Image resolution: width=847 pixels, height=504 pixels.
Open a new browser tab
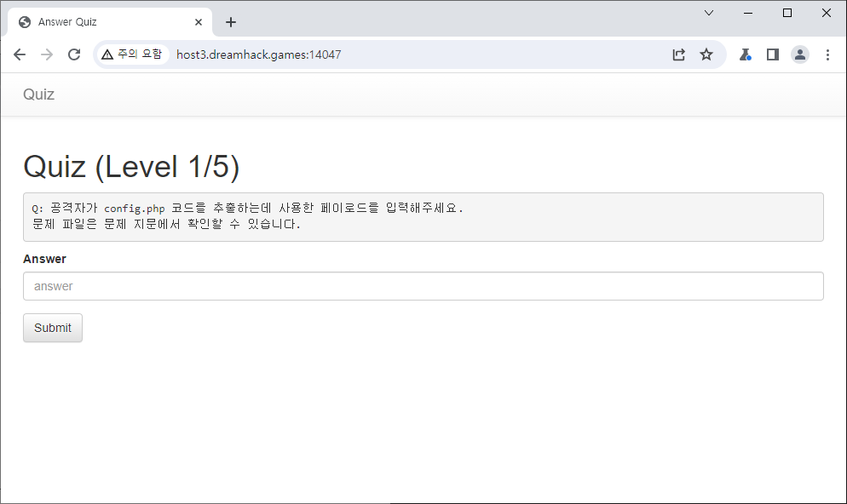231,22
